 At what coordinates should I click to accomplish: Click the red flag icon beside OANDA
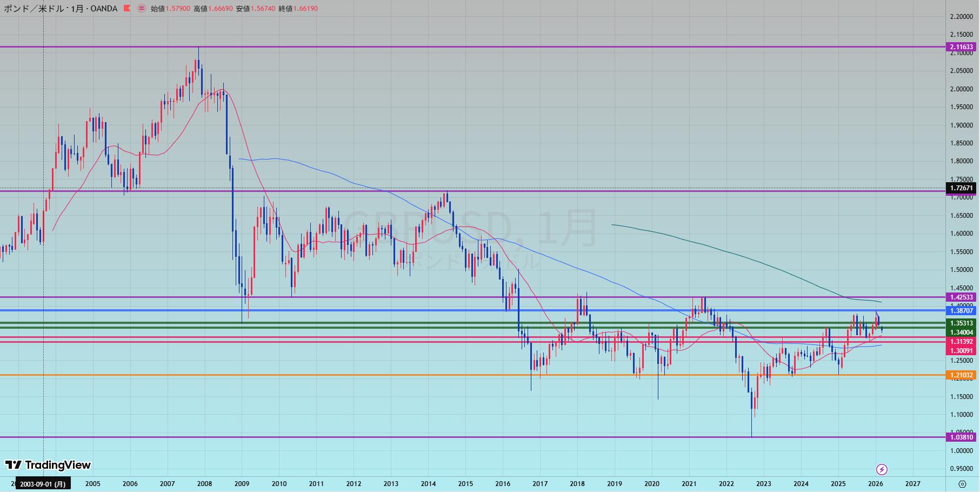point(126,9)
